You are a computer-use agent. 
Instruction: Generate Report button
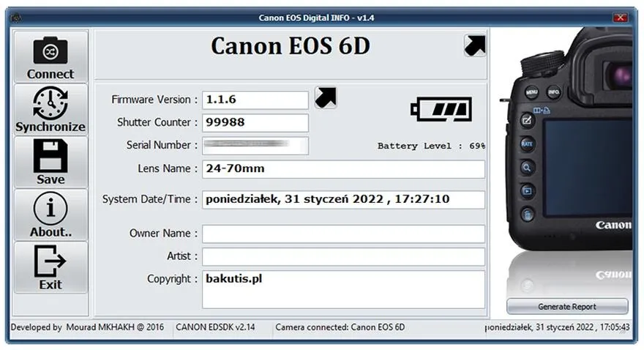(567, 307)
